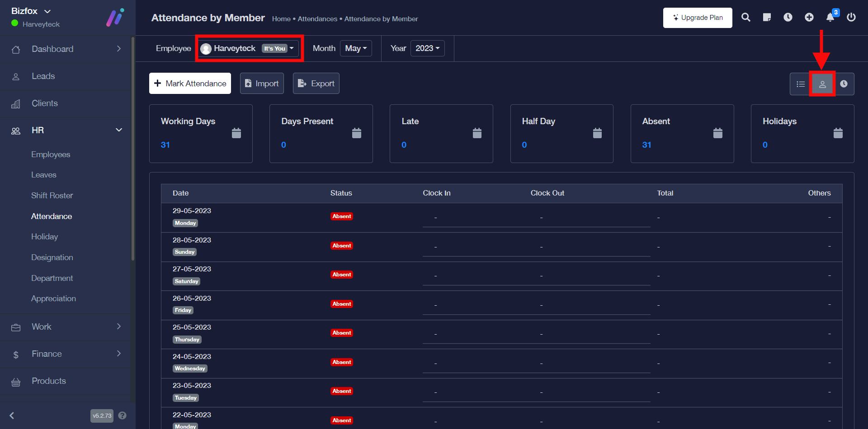
Task: Open Shift Roster in HR menu
Action: pos(52,196)
